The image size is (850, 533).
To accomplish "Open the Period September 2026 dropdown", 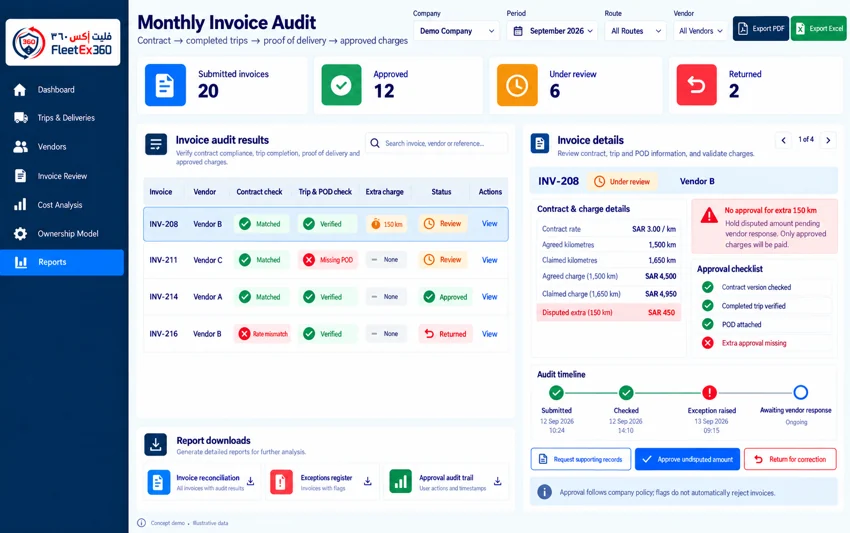I will [552, 31].
